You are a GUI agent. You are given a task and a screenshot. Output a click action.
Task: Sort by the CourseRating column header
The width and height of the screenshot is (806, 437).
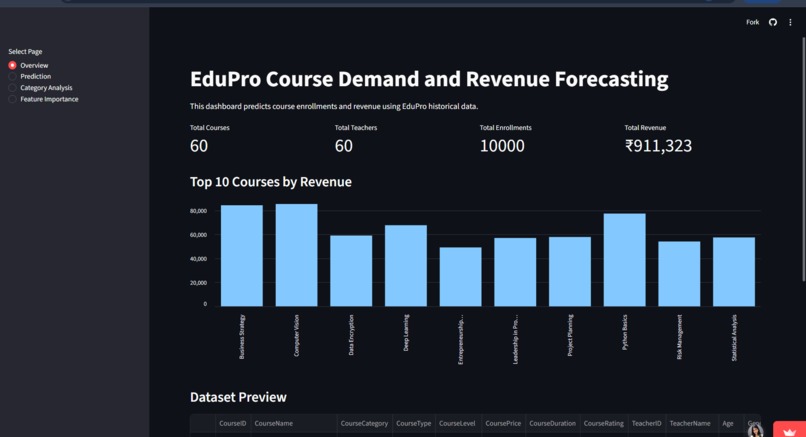pyautogui.click(x=603, y=424)
